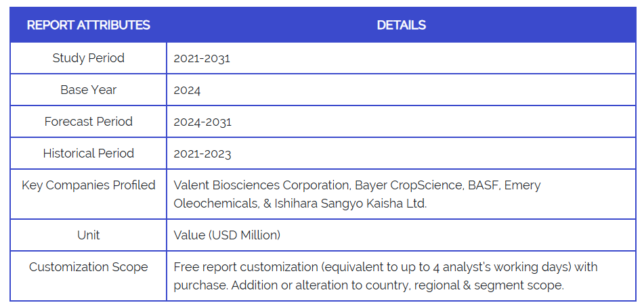Screen dimensions: 644x307
Task: Click the 2024 base year value
Action: coord(187,90)
